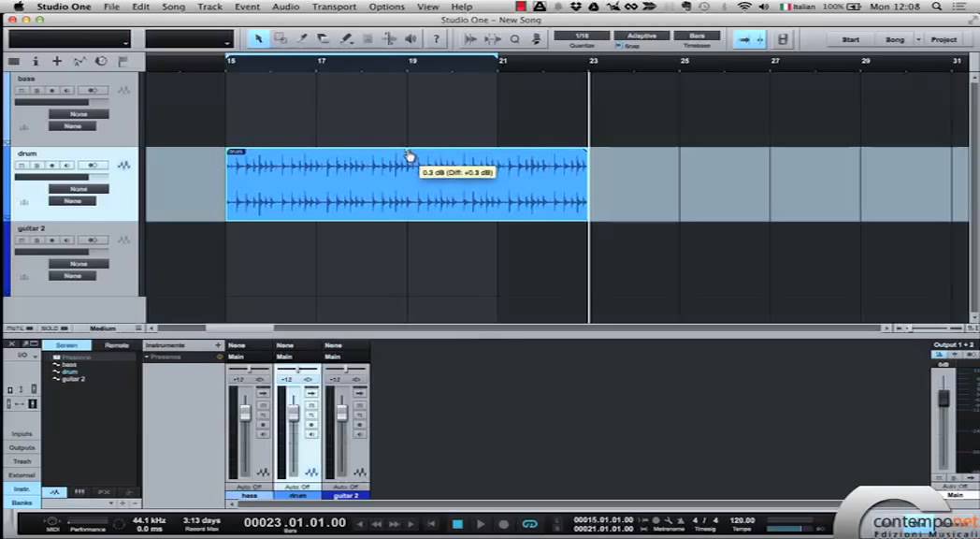Select the drum audio event clip

(407, 184)
